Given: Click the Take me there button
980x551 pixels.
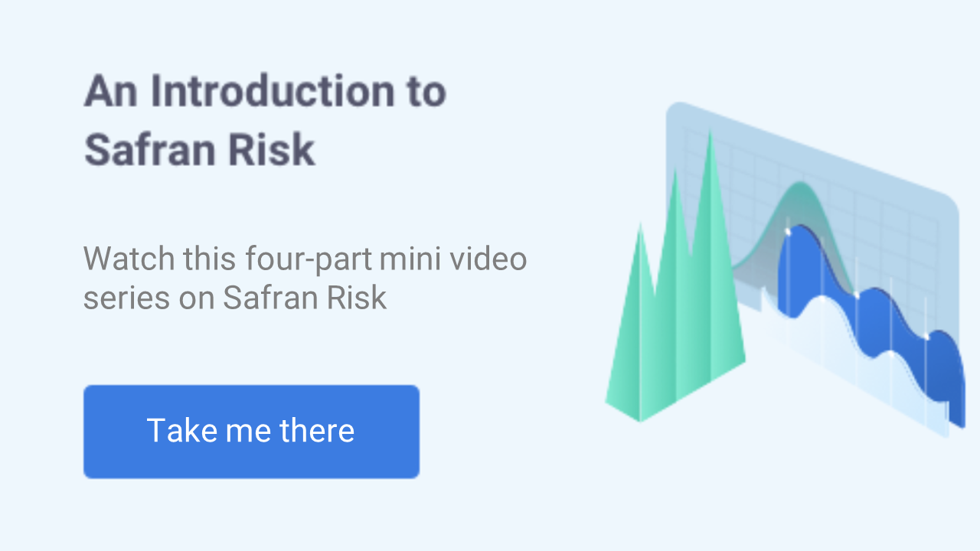Looking at the screenshot, I should 251,432.
